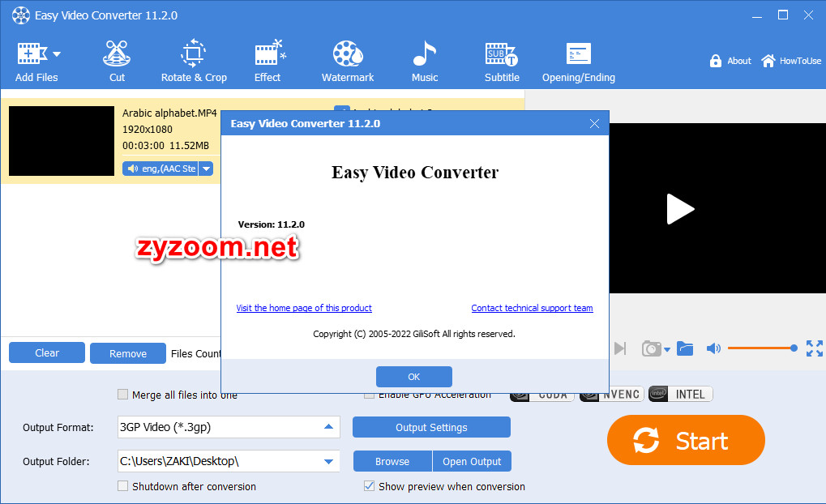
Task: Select the INTEL acceleration option
Action: click(681, 394)
